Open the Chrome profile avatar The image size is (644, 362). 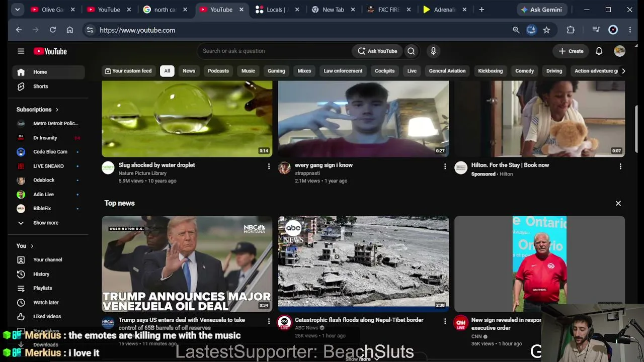tap(613, 30)
